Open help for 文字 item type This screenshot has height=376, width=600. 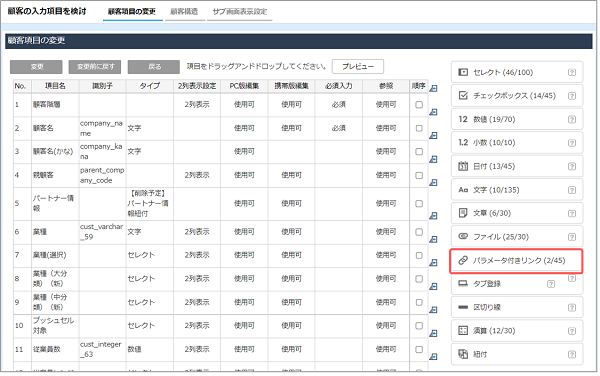(x=572, y=190)
